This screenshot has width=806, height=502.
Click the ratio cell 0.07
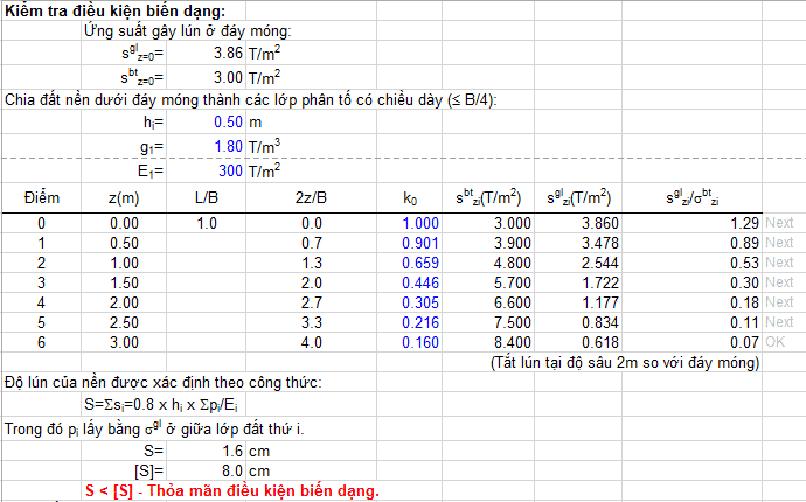744,343
